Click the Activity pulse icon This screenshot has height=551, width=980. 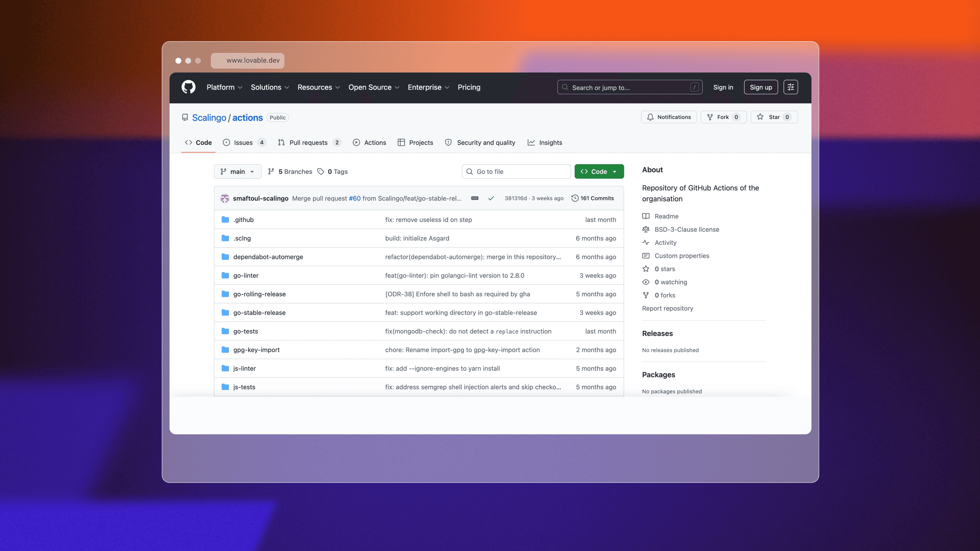coord(646,243)
